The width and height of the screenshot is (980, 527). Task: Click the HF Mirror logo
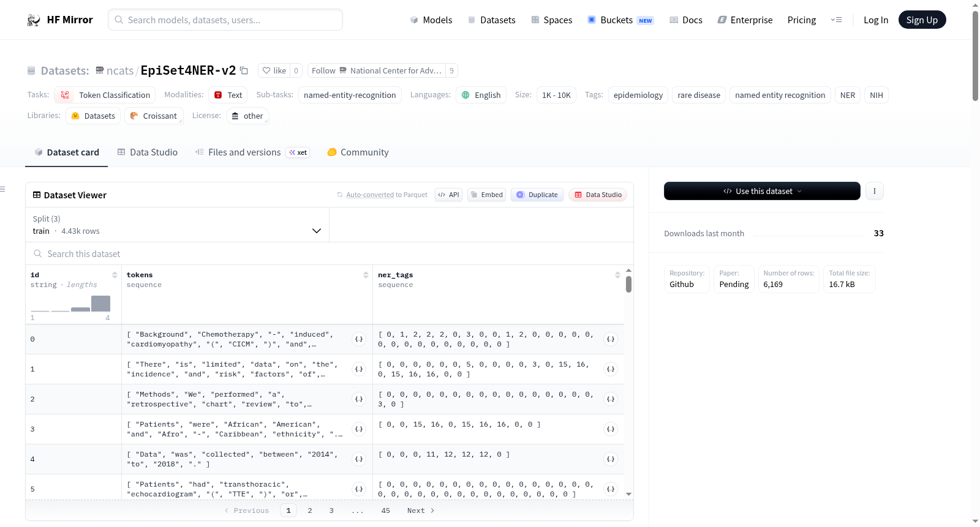point(60,20)
